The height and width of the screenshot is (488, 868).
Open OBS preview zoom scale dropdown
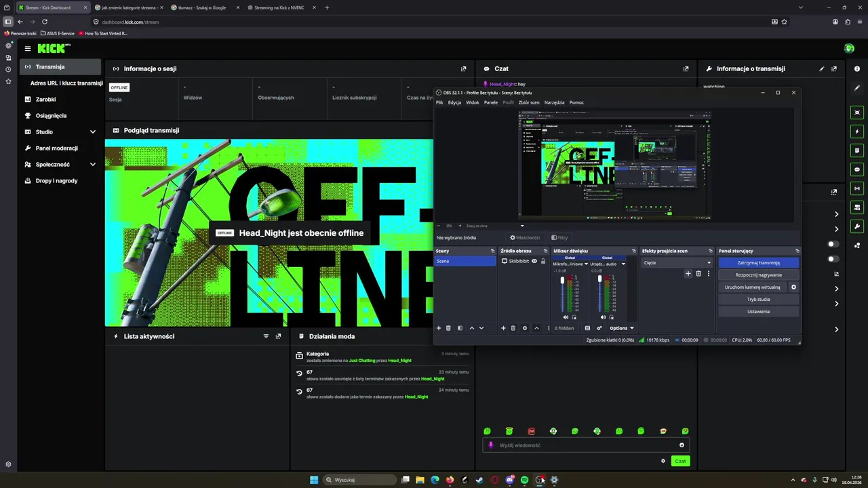522,226
